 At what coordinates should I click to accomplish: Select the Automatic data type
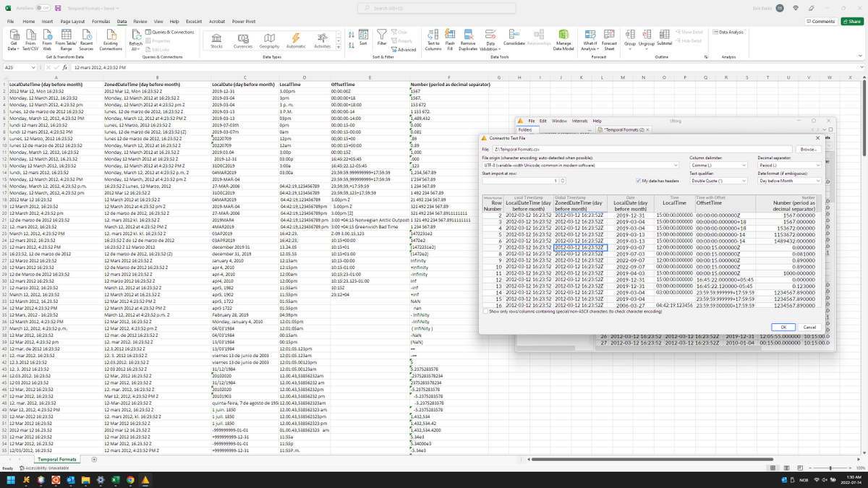click(296, 40)
